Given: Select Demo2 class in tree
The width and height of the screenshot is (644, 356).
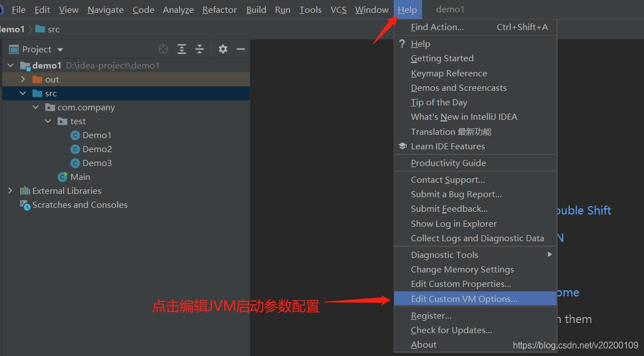Looking at the screenshot, I should (x=97, y=149).
